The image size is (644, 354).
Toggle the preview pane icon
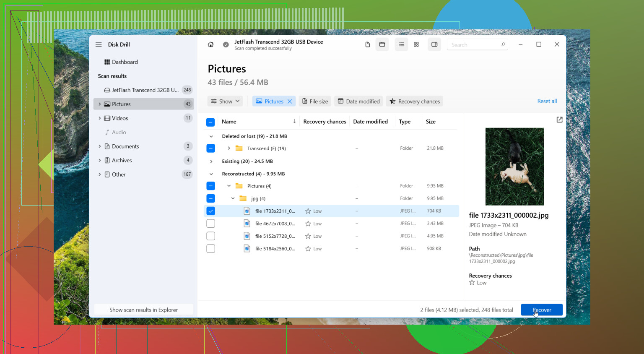click(x=434, y=44)
